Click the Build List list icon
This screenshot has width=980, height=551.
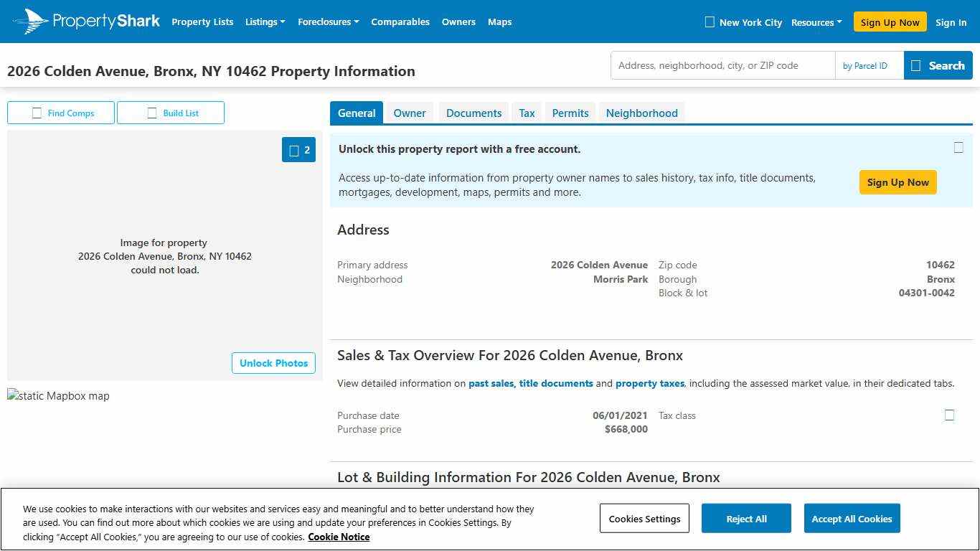(152, 113)
